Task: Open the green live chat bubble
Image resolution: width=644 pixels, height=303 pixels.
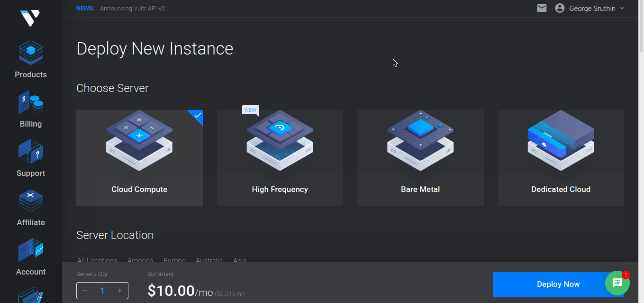Action: tap(617, 283)
